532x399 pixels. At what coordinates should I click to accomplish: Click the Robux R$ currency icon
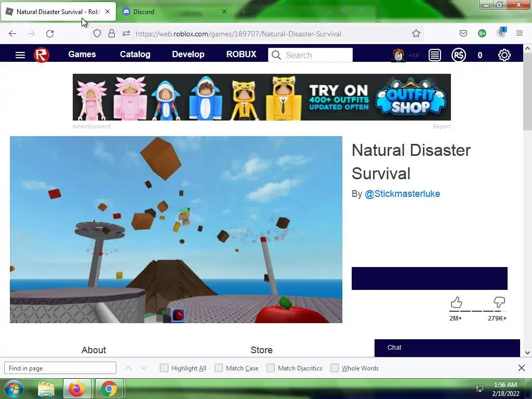coord(458,55)
